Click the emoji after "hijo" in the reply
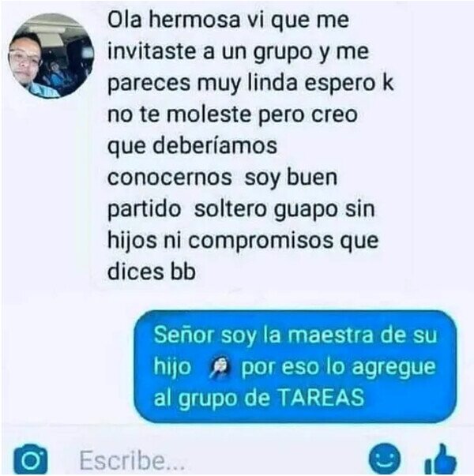 [220, 367]
